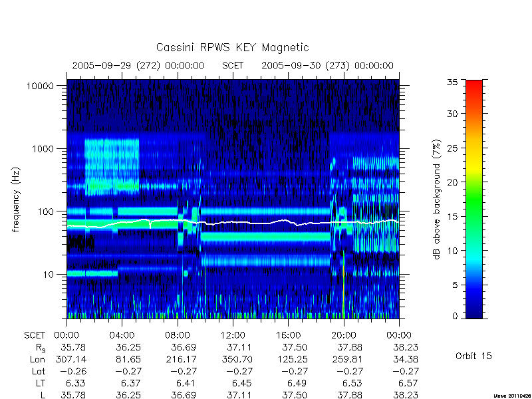Click the "LT" row label
532x399 pixels.
point(40,383)
